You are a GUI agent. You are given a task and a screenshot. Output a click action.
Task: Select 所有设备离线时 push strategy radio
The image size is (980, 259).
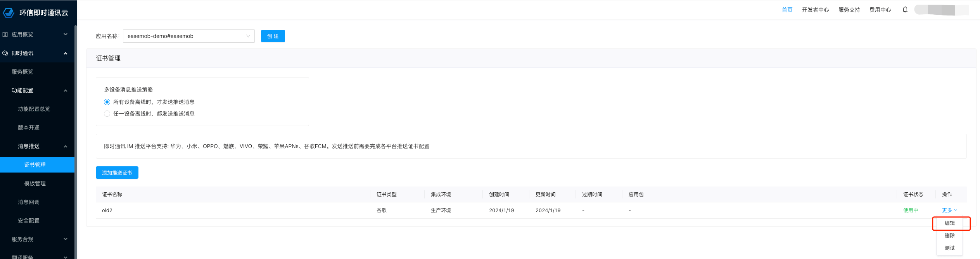click(x=107, y=102)
